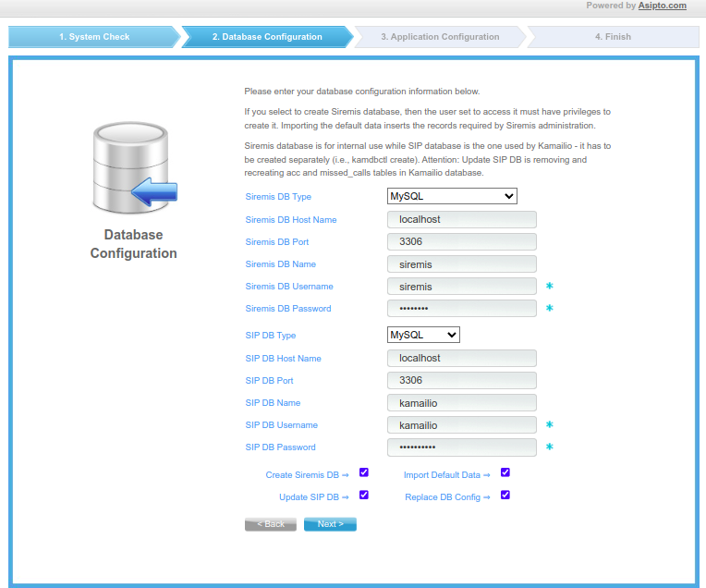Focus the SIP DB Port field
The width and height of the screenshot is (706, 588).
(x=462, y=380)
